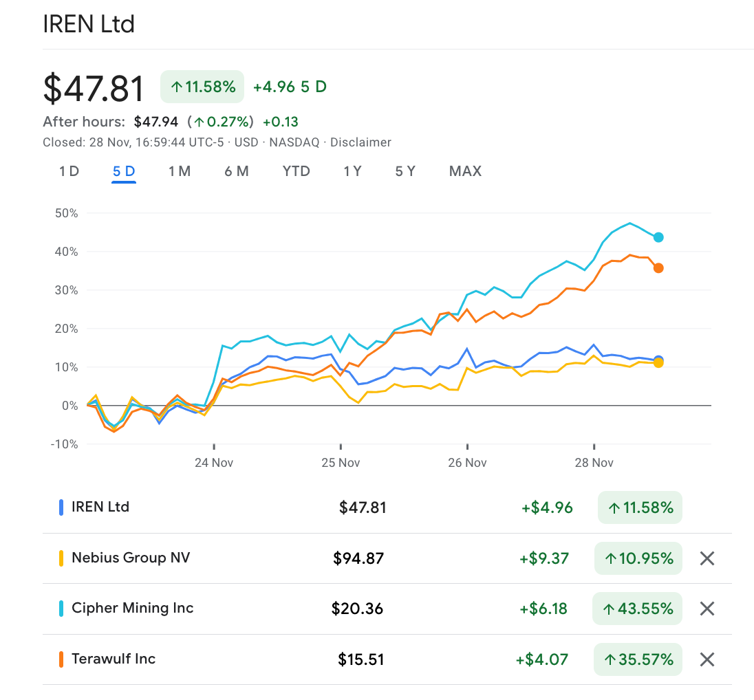This screenshot has width=754, height=700.
Task: Open Nebius Group NV stock name
Action: [x=131, y=558]
